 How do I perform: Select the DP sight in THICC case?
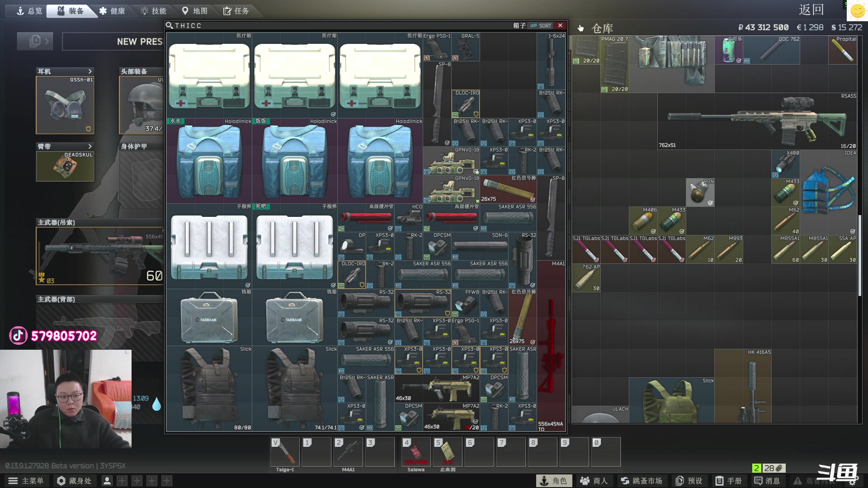pyautogui.click(x=352, y=246)
